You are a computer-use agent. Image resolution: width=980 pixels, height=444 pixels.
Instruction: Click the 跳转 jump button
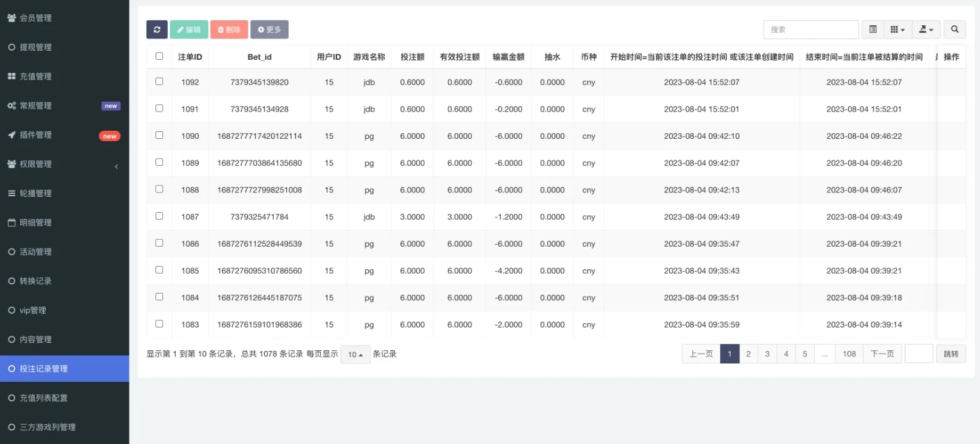pyautogui.click(x=950, y=354)
